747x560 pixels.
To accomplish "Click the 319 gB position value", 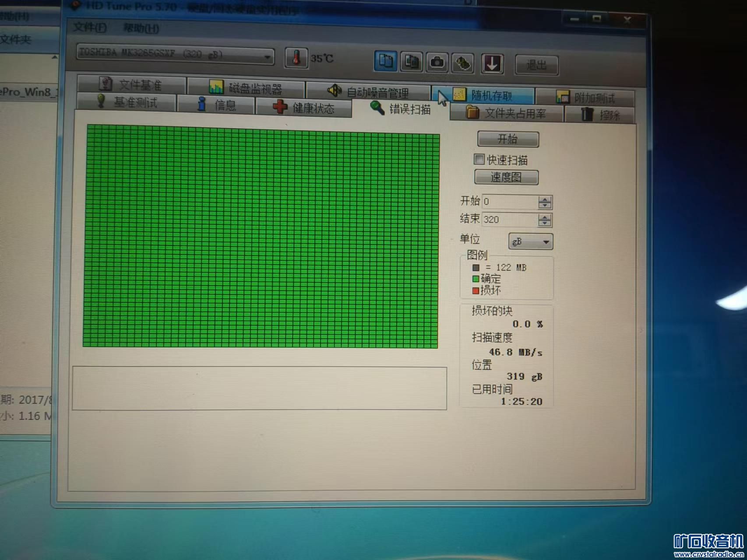I will click(525, 376).
